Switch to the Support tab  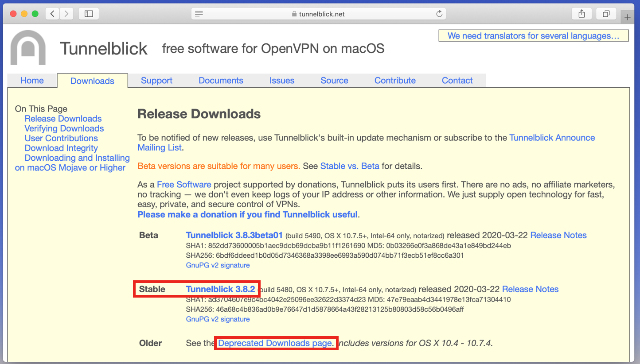pos(156,80)
